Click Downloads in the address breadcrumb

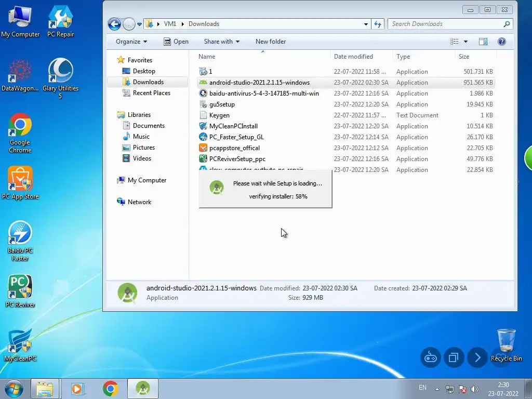coord(204,24)
